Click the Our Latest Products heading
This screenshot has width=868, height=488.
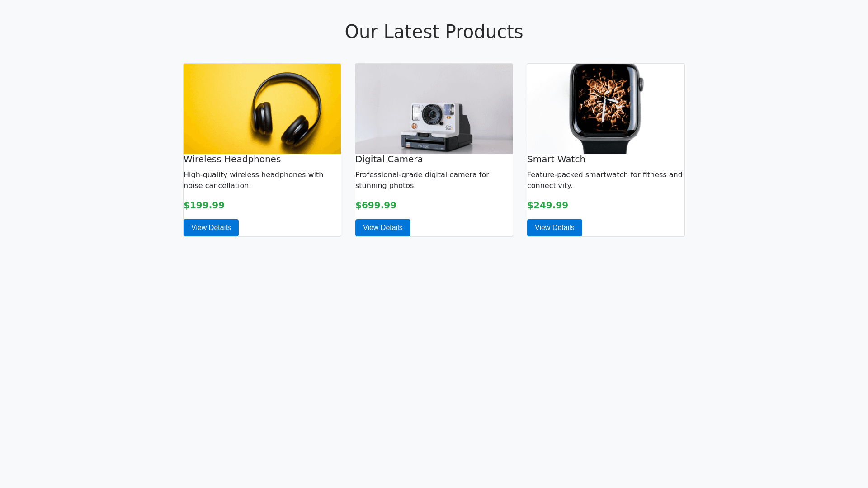coord(434,32)
